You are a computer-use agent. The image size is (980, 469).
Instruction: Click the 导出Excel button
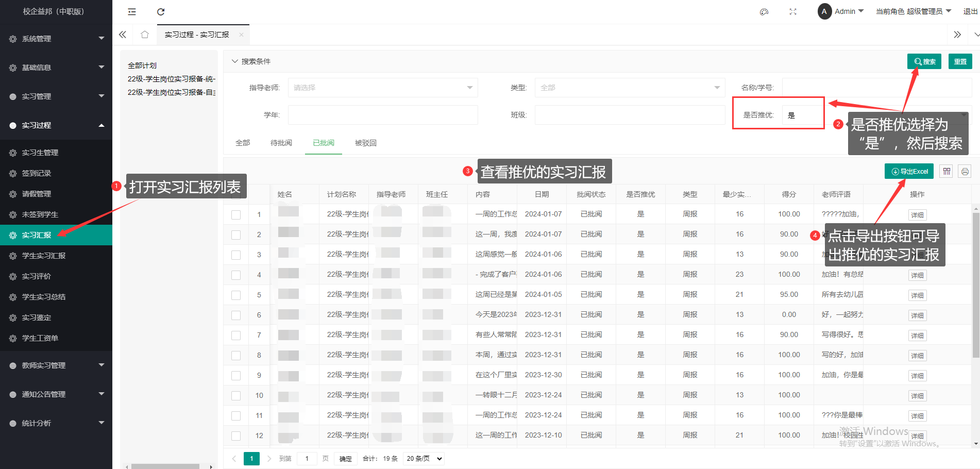[x=909, y=172]
